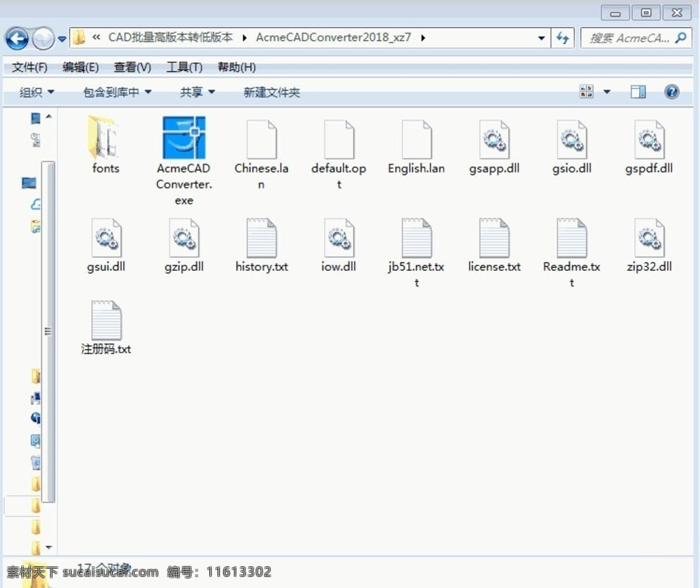The width and height of the screenshot is (700, 588).
Task: Select the English.lan file icon
Action: [416, 139]
